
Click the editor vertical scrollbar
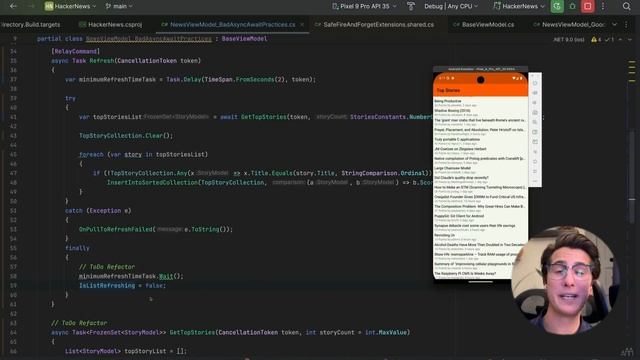[631, 176]
